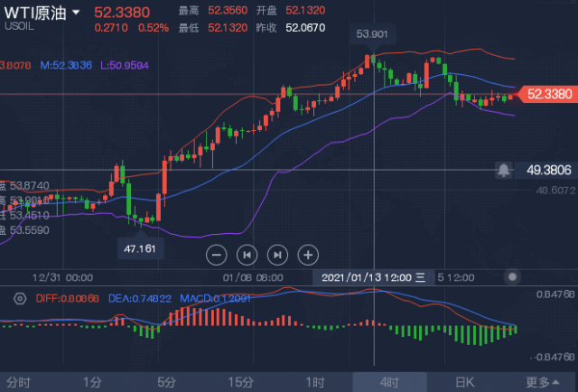
Task: Click the 47.161 low price marker
Action: 140,249
